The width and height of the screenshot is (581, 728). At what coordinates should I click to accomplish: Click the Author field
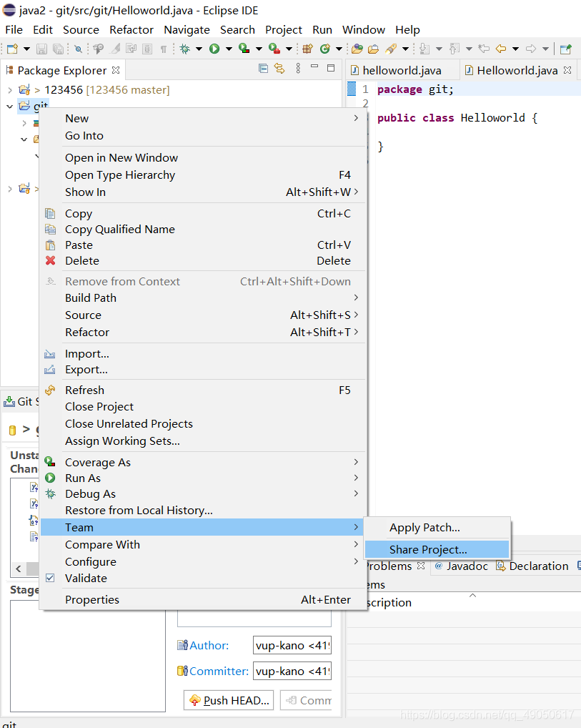point(292,645)
